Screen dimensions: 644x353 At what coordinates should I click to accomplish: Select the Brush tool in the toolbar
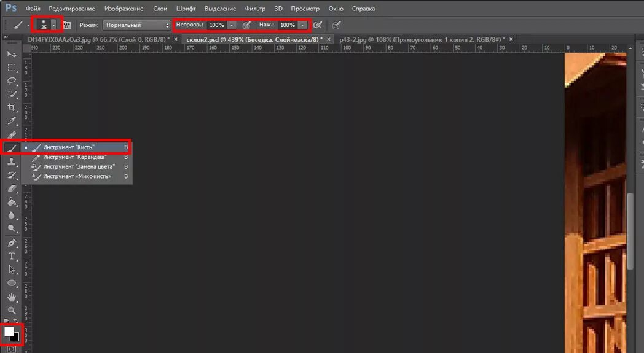pyautogui.click(x=12, y=148)
